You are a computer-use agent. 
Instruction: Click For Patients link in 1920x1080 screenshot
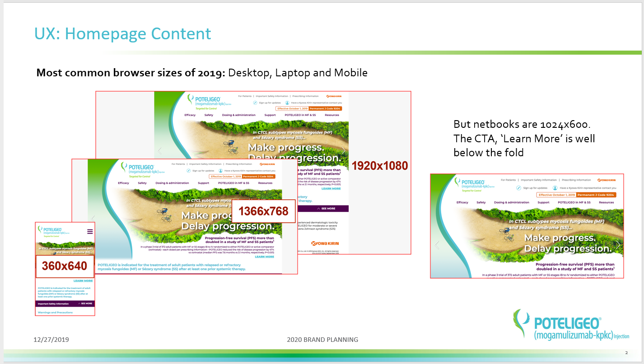point(245,96)
